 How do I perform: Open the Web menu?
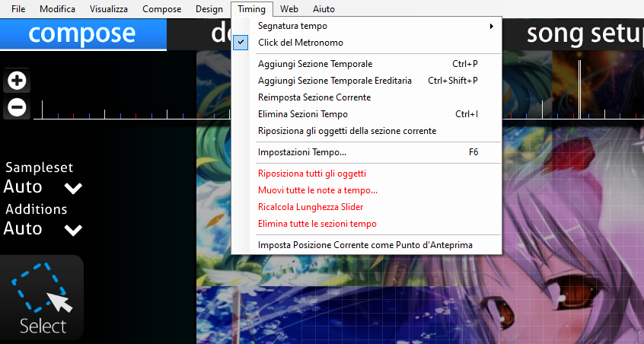click(289, 8)
